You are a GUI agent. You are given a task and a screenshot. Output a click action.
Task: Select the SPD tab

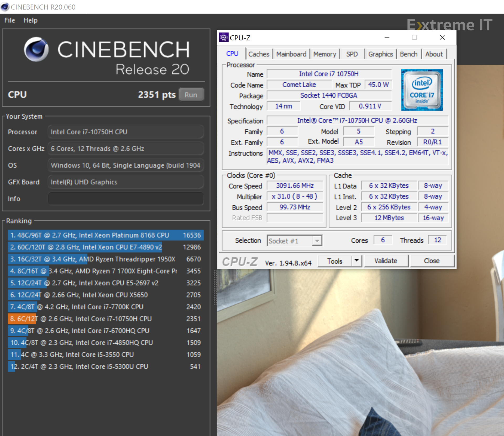pyautogui.click(x=352, y=54)
